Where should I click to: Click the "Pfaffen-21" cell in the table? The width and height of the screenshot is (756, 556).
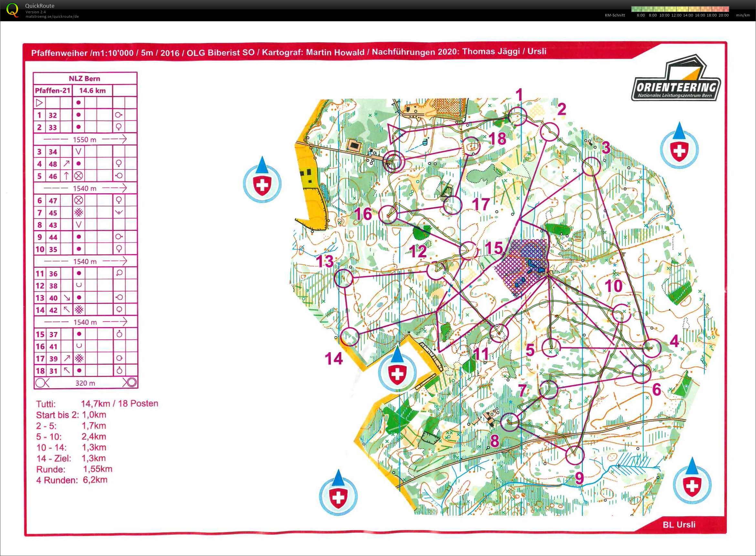(x=52, y=91)
